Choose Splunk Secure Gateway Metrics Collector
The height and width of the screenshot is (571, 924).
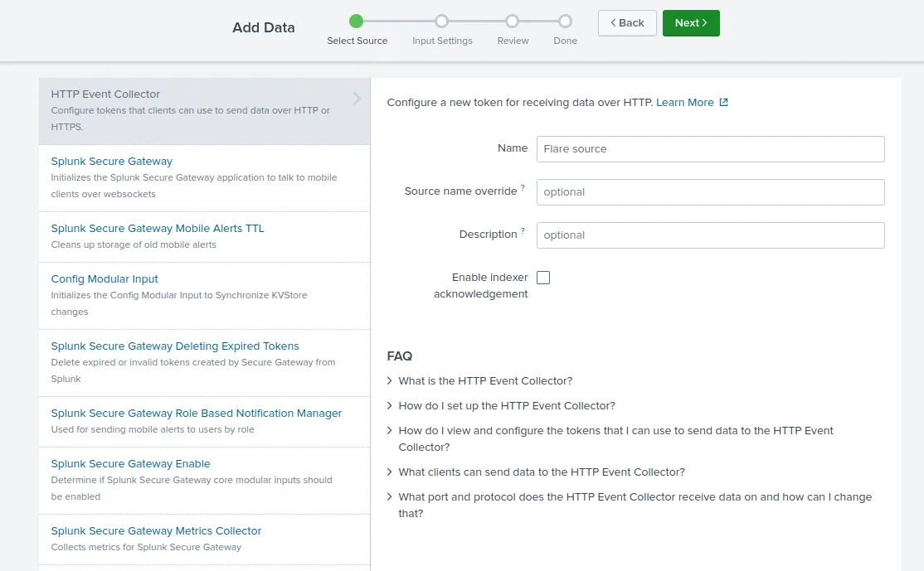pyautogui.click(x=156, y=531)
